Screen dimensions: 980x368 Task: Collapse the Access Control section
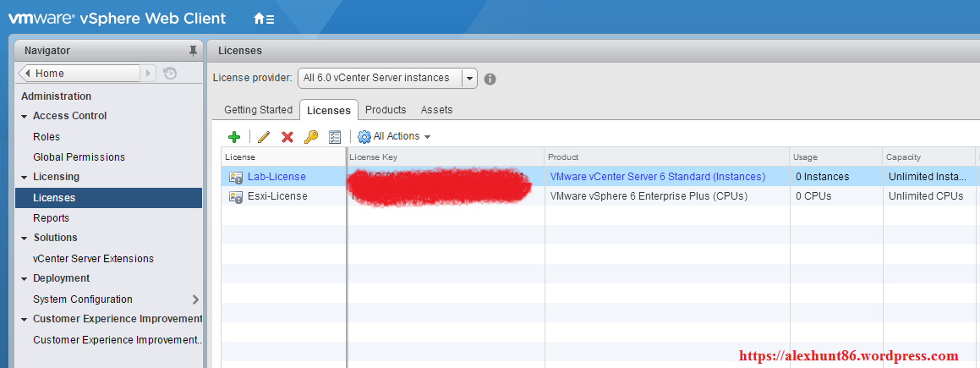click(x=25, y=116)
